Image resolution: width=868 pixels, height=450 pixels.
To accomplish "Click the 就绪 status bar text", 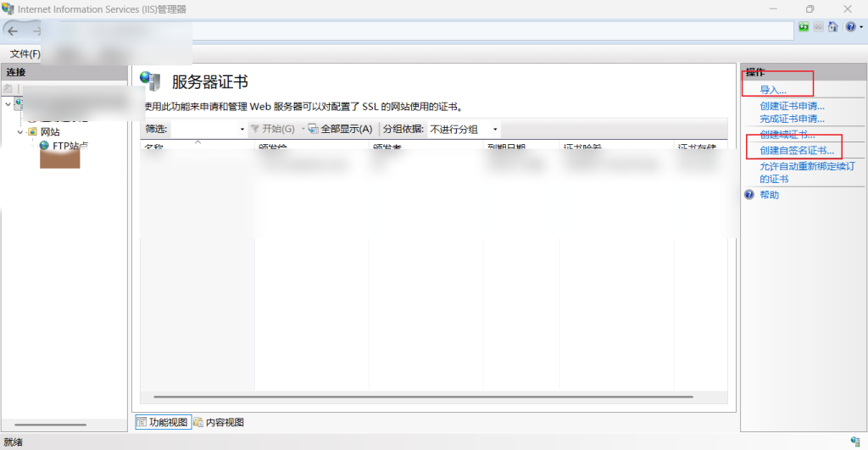I will pos(14,442).
